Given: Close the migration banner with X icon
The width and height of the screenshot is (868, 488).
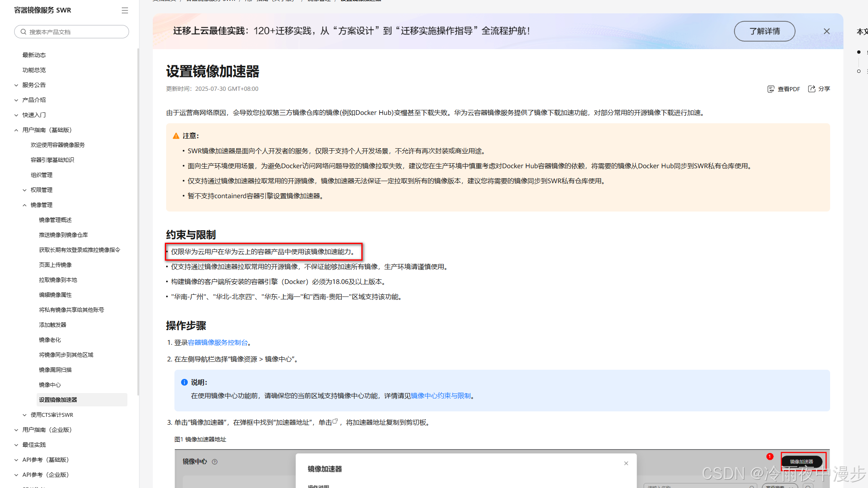Looking at the screenshot, I should tap(826, 31).
